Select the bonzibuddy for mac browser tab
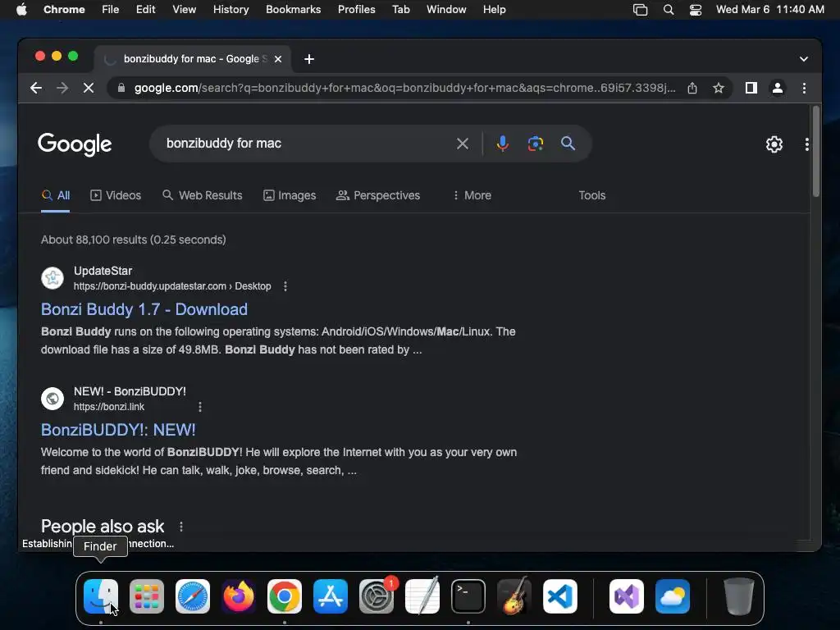 pos(193,59)
